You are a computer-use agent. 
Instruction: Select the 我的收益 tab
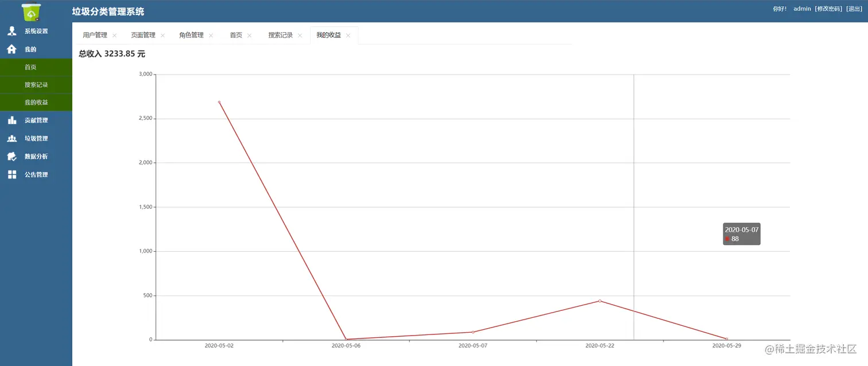pyautogui.click(x=328, y=35)
